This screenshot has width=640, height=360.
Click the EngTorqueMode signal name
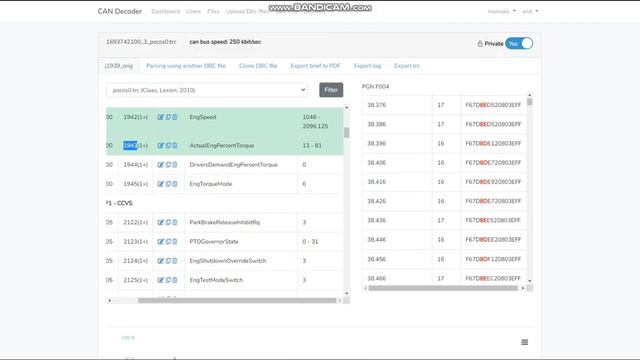211,184
